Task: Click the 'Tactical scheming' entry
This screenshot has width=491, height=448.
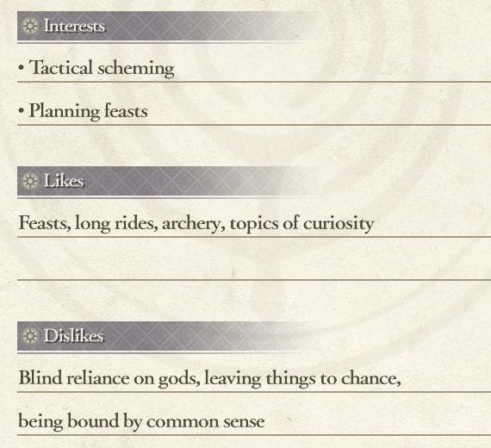Action: point(102,68)
